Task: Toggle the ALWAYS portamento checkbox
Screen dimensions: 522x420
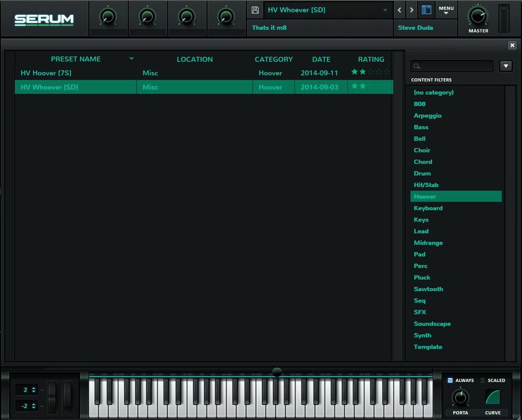Action: pos(450,380)
